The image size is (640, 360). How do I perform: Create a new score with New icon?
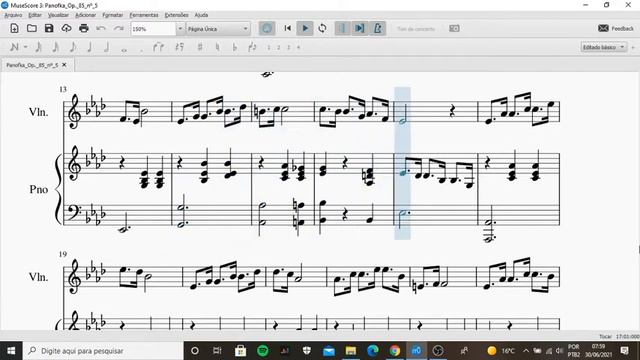coord(14,28)
